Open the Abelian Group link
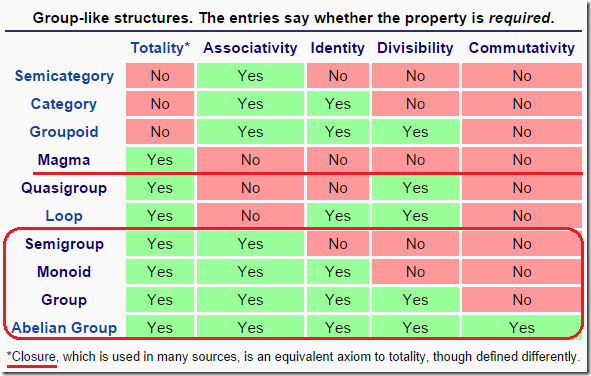591x376 pixels. coord(64,328)
